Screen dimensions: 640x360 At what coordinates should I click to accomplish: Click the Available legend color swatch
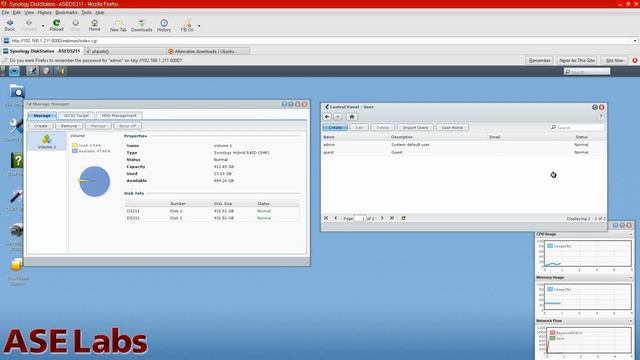pyautogui.click(x=75, y=151)
